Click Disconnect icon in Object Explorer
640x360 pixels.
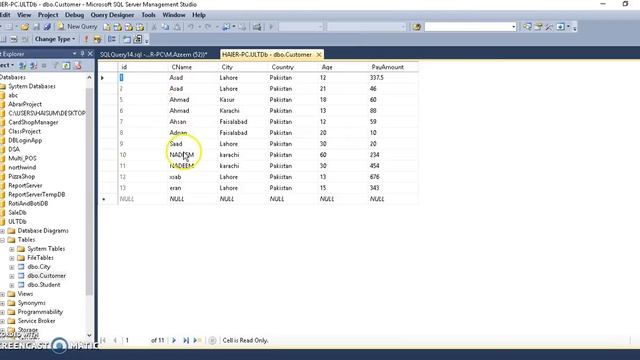pyautogui.click(x=33, y=66)
